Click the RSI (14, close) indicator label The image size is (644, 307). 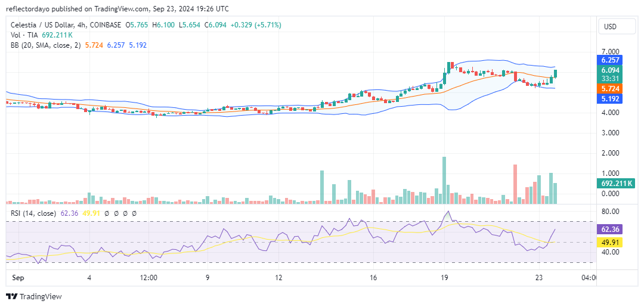coord(33,213)
